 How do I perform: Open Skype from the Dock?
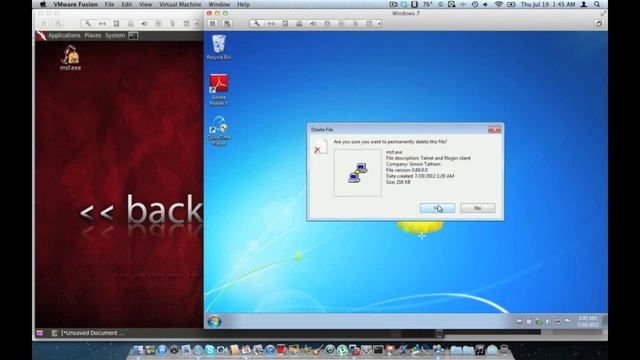pyautogui.click(x=210, y=350)
